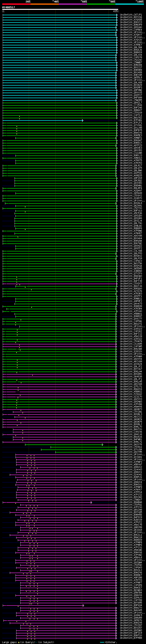Click the orange ~40% identity legend segment
The image size is (146, 644).
tap(45, 4)
